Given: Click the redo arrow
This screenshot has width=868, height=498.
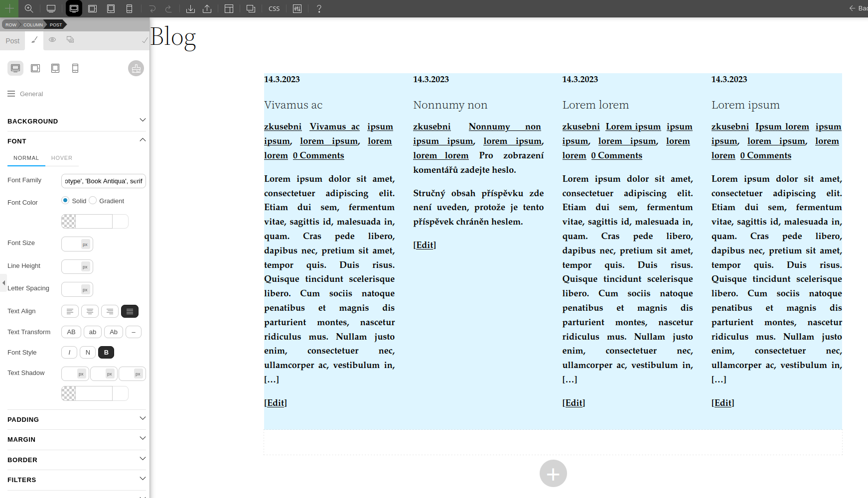Looking at the screenshot, I should point(168,8).
